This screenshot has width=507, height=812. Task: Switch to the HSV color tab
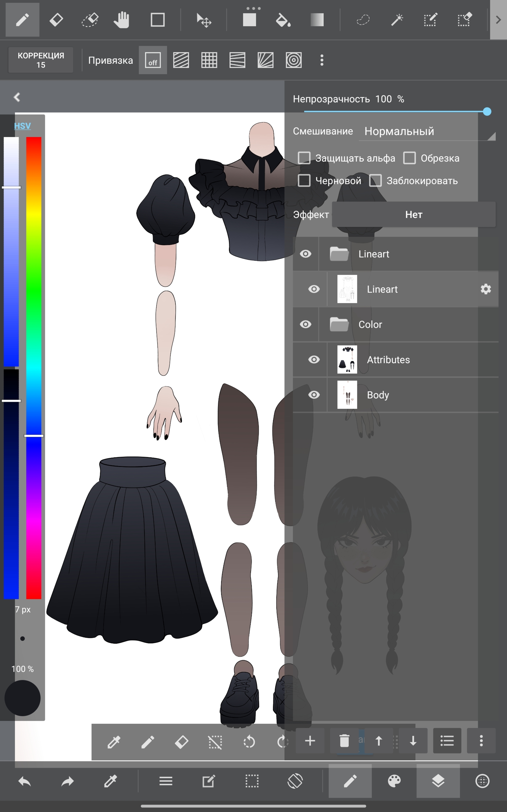tap(22, 126)
